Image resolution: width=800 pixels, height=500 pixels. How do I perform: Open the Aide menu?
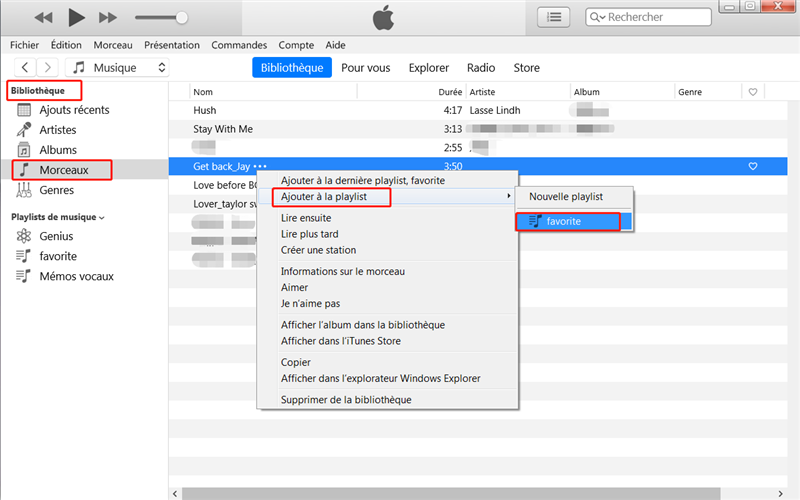pyautogui.click(x=335, y=45)
